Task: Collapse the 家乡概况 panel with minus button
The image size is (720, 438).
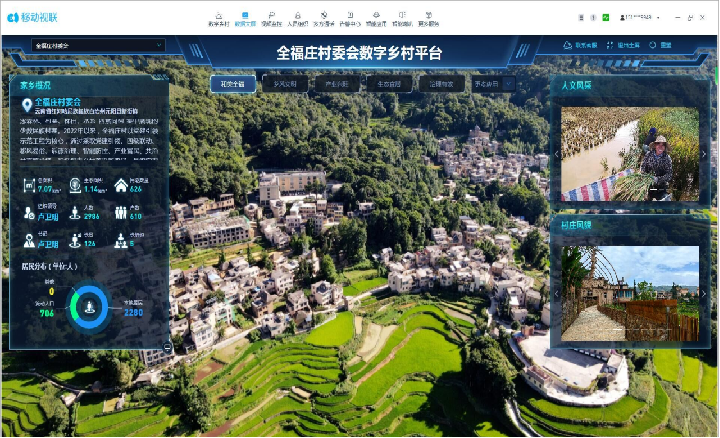Action: click(x=168, y=348)
